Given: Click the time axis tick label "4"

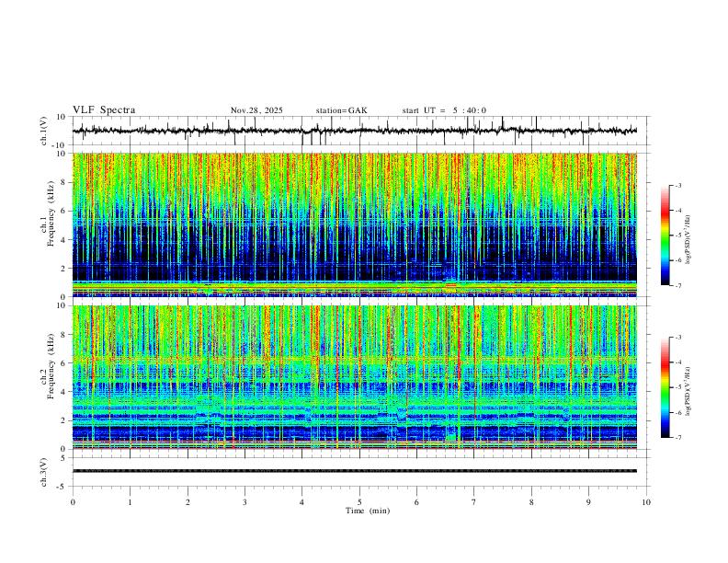Looking at the screenshot, I should pos(301,502).
